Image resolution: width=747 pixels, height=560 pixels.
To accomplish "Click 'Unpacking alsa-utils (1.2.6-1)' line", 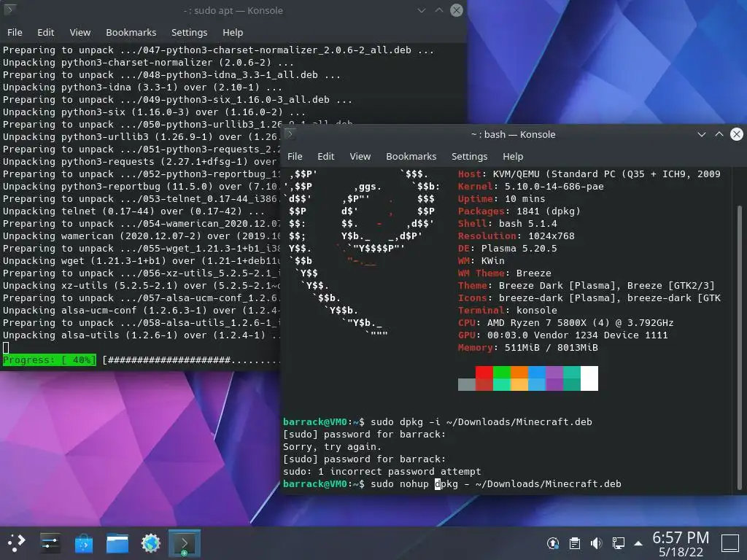I will (142, 335).
